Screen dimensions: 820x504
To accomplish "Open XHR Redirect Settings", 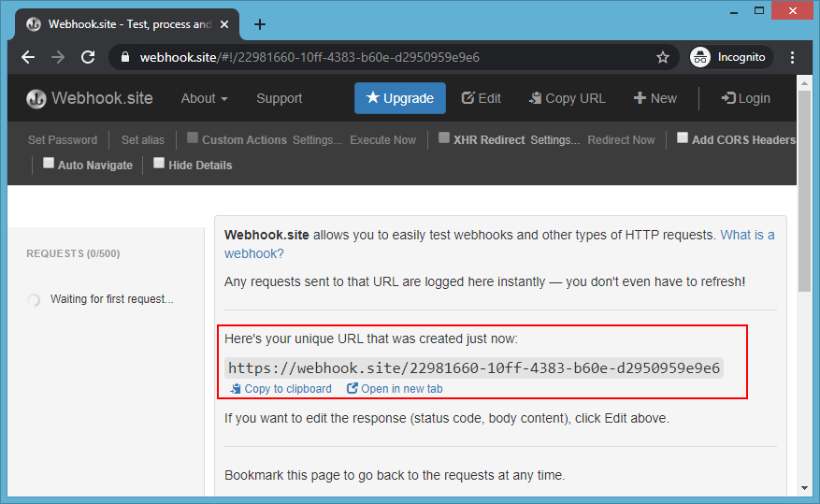I will 554,140.
